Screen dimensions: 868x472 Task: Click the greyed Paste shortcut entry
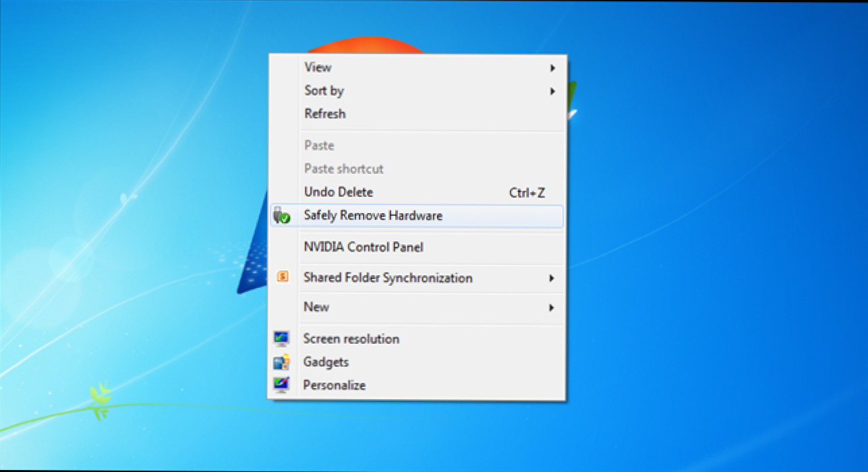pyautogui.click(x=416, y=169)
